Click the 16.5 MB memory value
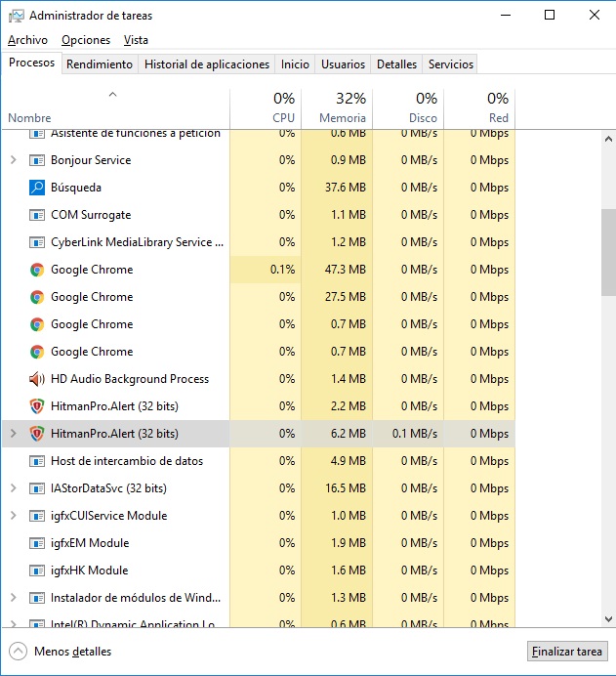This screenshot has height=676, width=616. click(345, 488)
